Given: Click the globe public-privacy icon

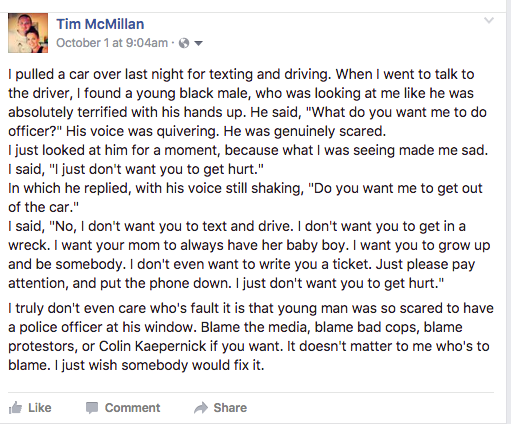Looking at the screenshot, I should 184,43.
